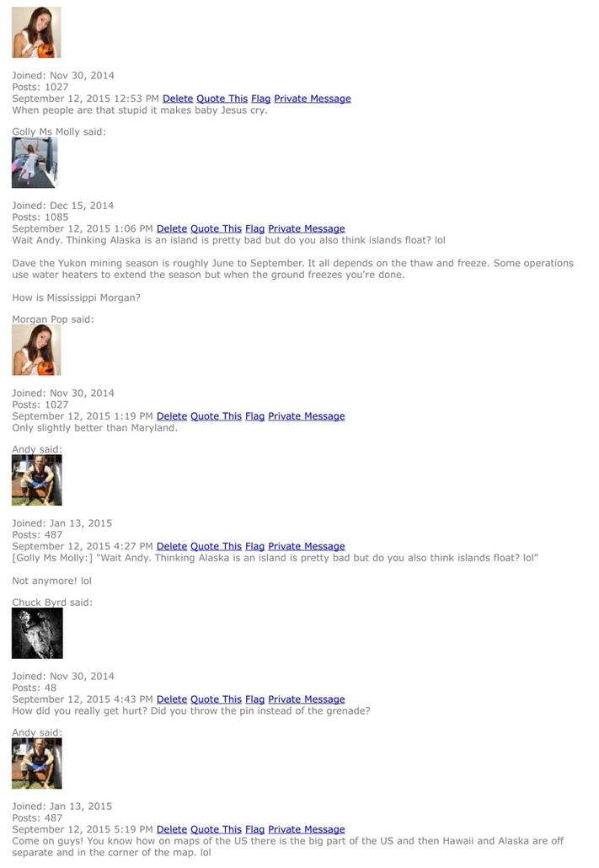Quote This on the 4:27 PM post

click(216, 546)
